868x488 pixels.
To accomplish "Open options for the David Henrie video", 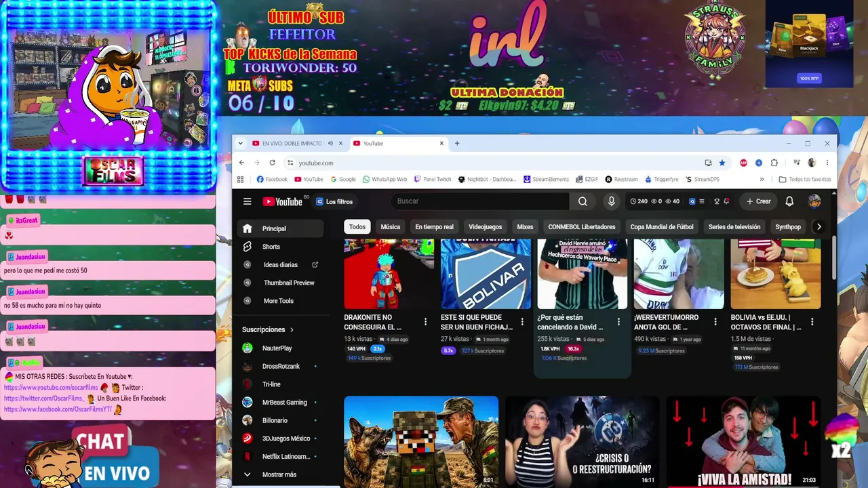I will point(618,321).
